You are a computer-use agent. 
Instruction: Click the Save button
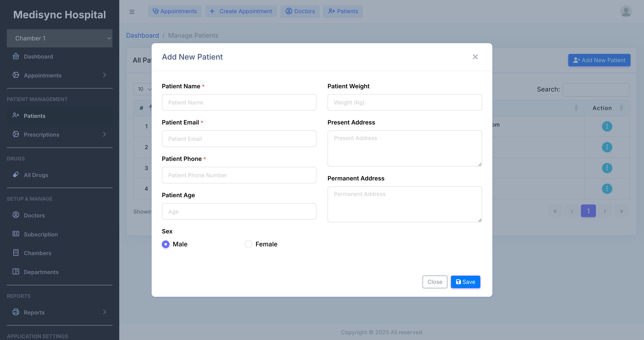coord(465,282)
